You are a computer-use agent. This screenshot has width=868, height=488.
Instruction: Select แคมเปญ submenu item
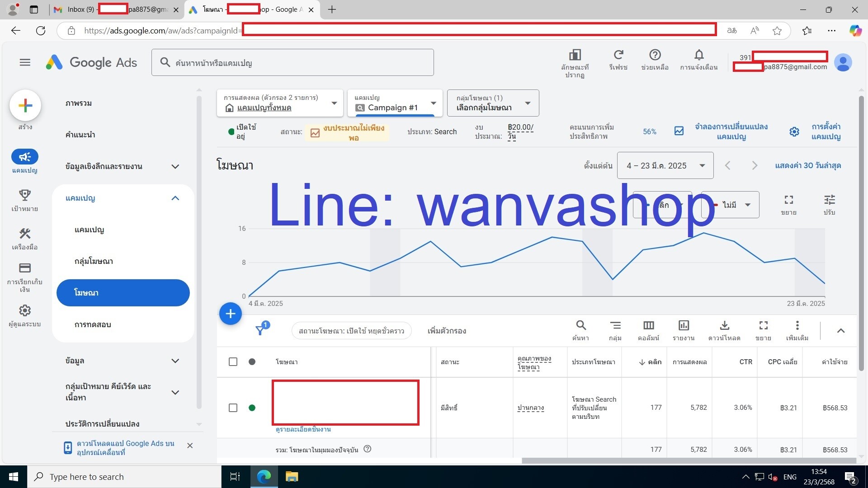point(90,230)
